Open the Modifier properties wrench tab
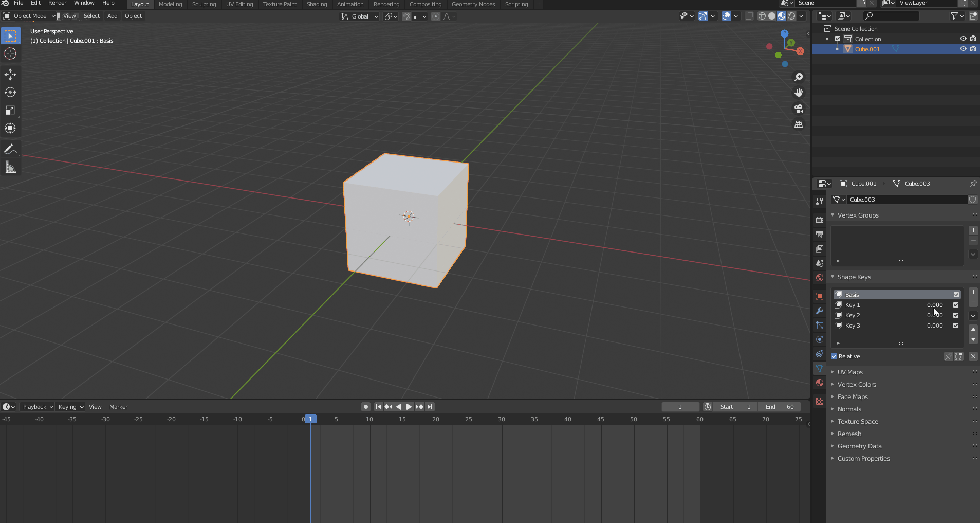Viewport: 980px width, 523px height. [x=819, y=311]
